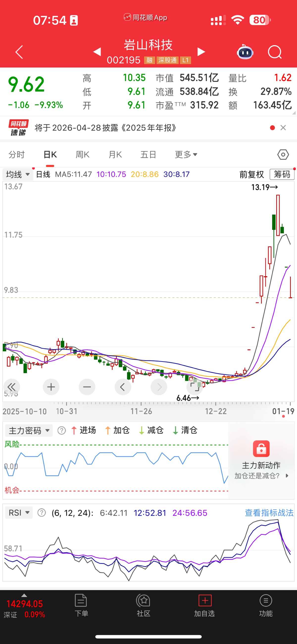The height and width of the screenshot is (644, 297).
Task: Switch to the 周K tab
Action: (x=82, y=155)
